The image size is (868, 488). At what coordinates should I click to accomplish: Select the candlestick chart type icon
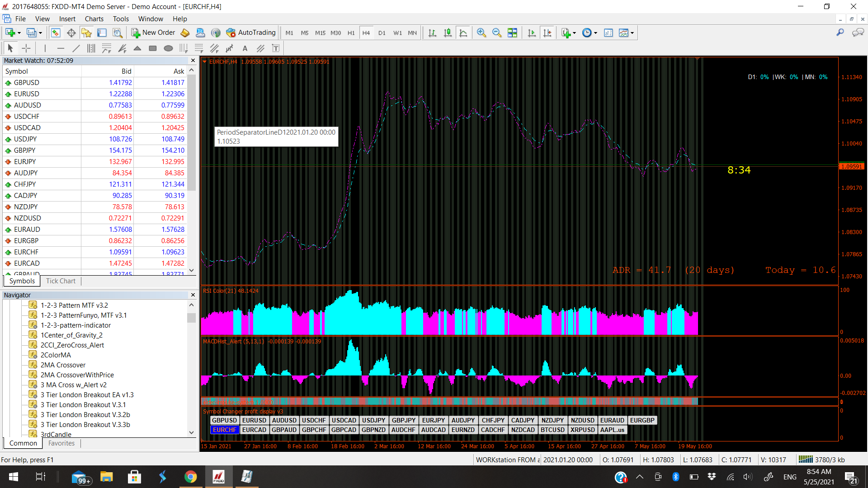click(x=448, y=33)
